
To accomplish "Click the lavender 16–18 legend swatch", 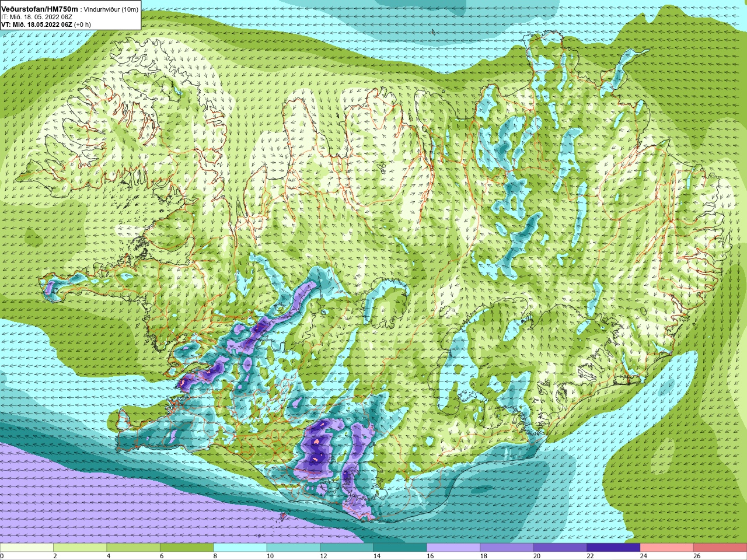I will coord(453,548).
